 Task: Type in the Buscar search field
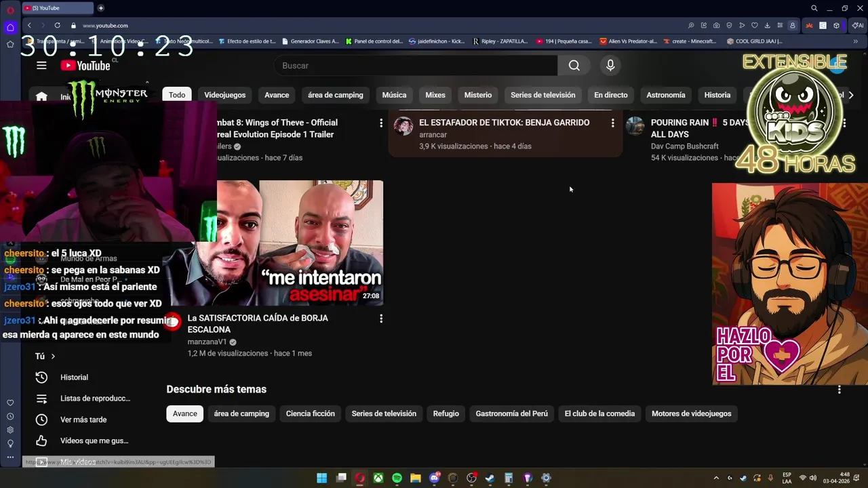[416, 66]
